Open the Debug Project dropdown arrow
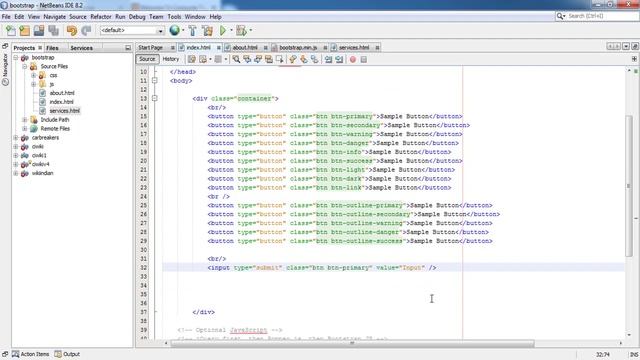This screenshot has width=640, height=360. [x=250, y=30]
